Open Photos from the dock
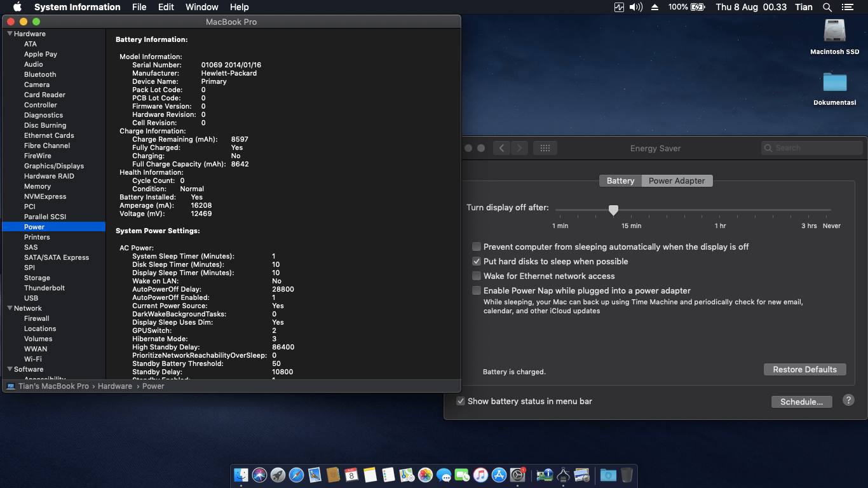This screenshot has height=488, width=868. click(x=425, y=475)
